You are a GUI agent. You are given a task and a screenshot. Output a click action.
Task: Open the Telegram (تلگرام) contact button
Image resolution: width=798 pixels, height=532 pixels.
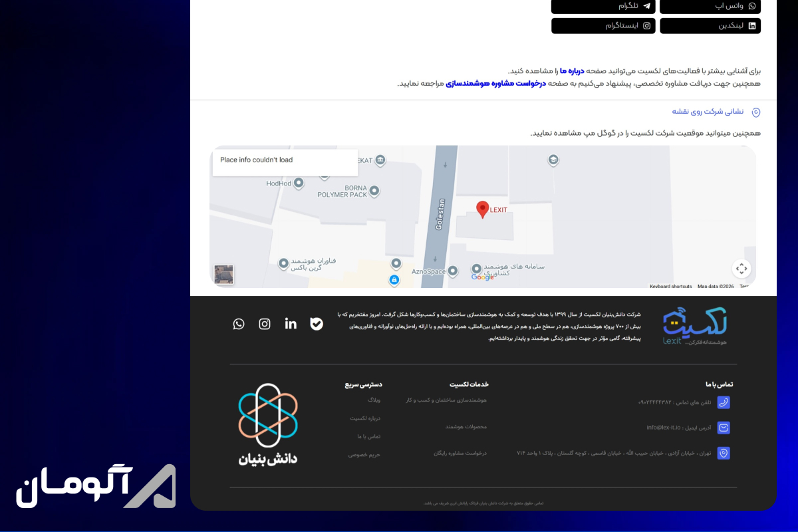pos(603,6)
